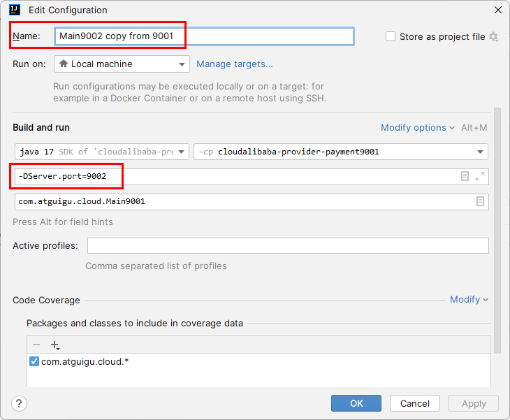Uncheck the com.atguigu.cloud.* coverage pattern
510x420 pixels.
[x=34, y=362]
